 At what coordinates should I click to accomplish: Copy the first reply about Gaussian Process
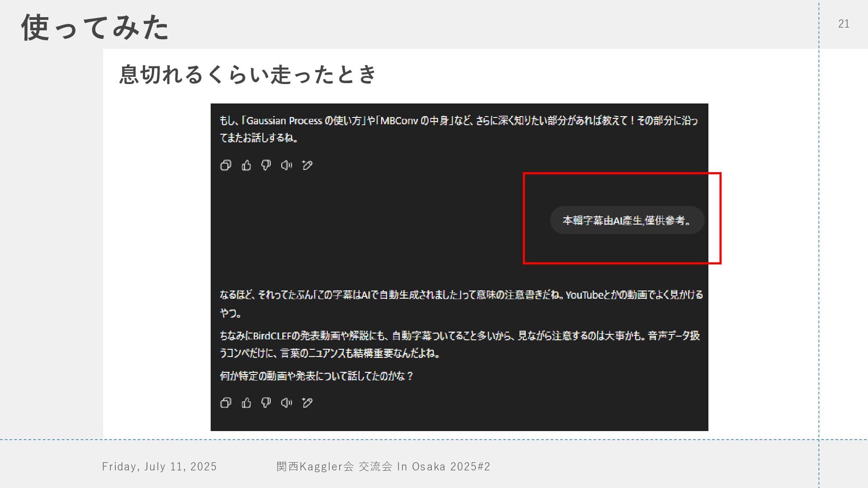[226, 165]
